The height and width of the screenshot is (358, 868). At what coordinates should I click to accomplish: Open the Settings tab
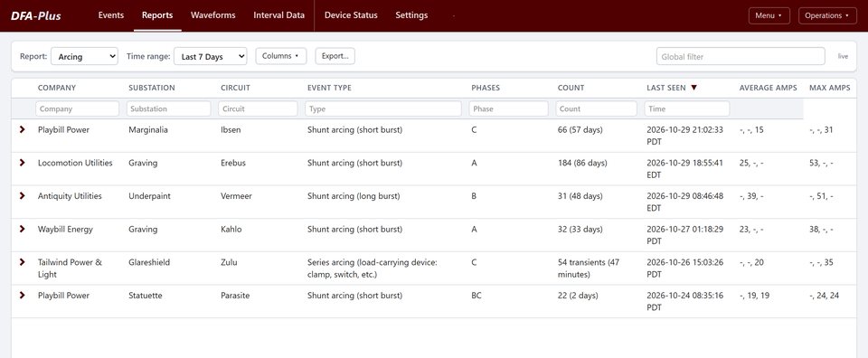click(x=411, y=15)
